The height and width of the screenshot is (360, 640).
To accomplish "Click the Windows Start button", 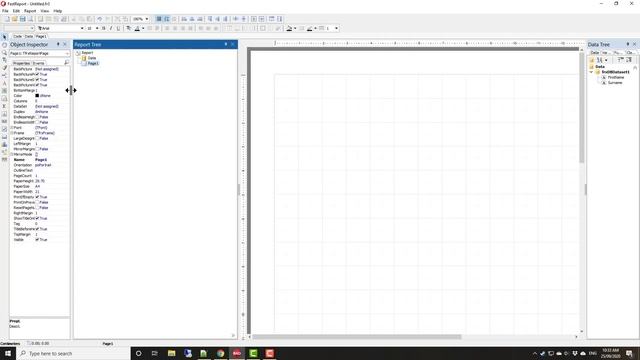I will point(8,353).
